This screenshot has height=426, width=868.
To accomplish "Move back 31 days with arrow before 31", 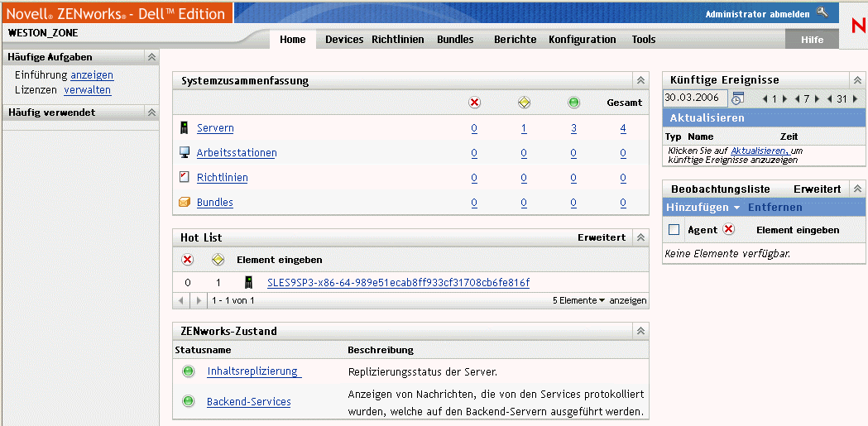I will point(830,99).
